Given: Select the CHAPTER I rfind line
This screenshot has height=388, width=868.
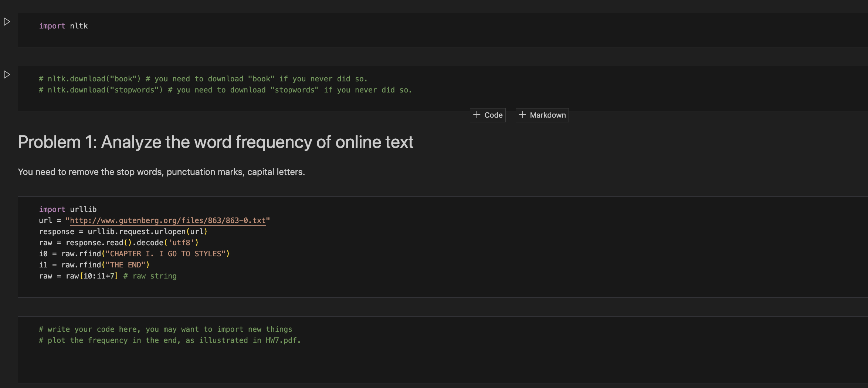Looking at the screenshot, I should point(134,253).
